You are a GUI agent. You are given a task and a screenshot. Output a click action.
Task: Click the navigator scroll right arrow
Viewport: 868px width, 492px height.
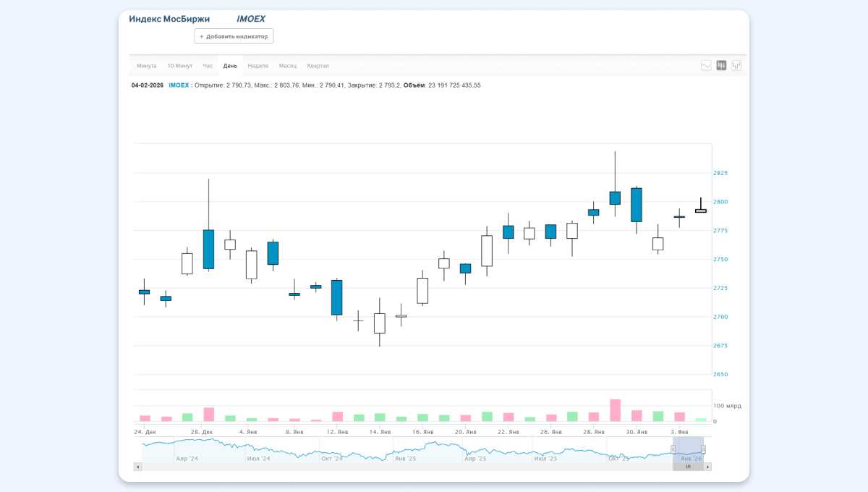coord(707,467)
